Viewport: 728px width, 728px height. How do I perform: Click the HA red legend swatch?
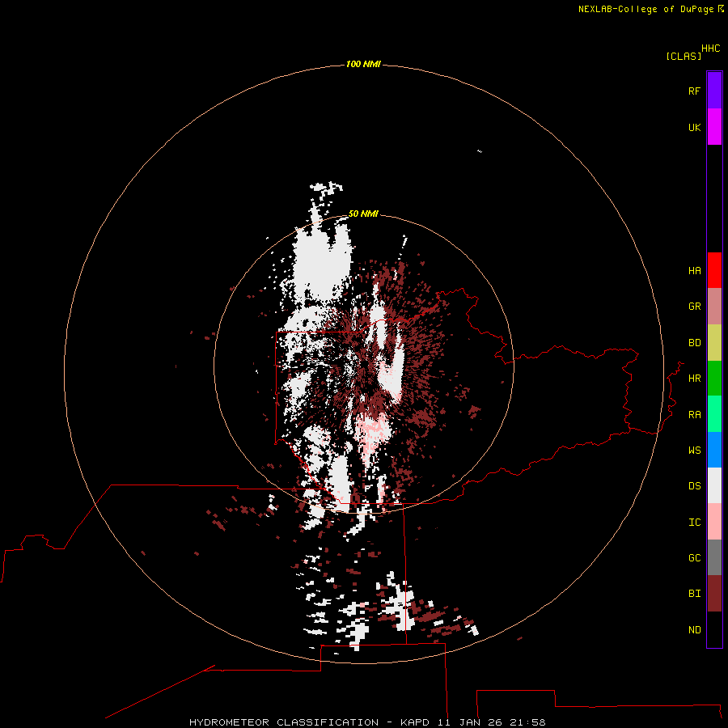tap(714, 270)
